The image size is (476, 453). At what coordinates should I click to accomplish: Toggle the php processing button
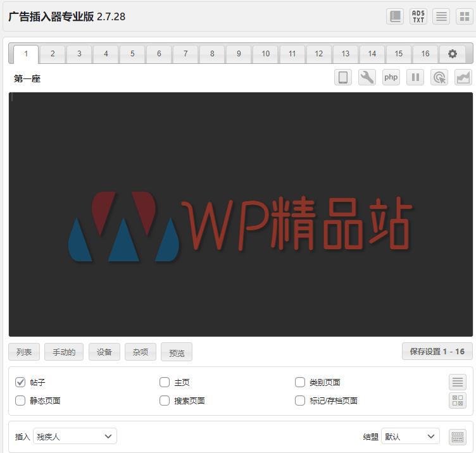391,77
